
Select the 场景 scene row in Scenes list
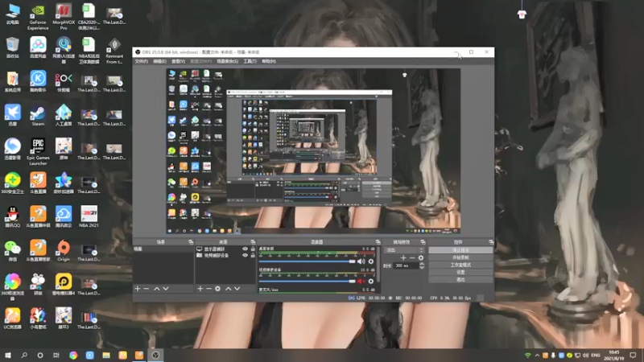(163, 249)
